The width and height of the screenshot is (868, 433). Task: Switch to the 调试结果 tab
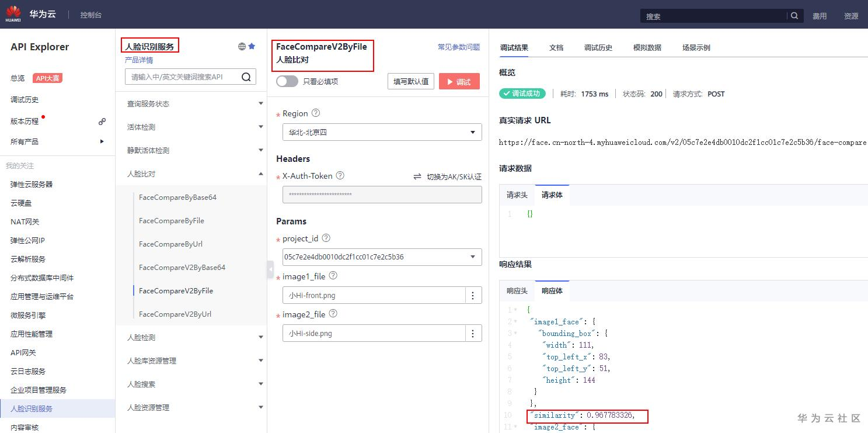(514, 48)
